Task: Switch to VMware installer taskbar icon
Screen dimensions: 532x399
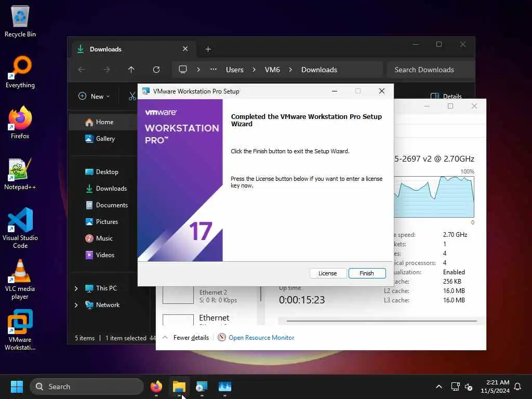Action: coord(202,387)
